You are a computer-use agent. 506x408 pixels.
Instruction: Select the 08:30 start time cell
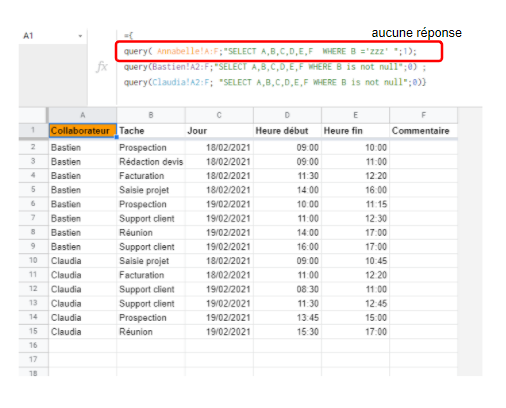(287, 289)
